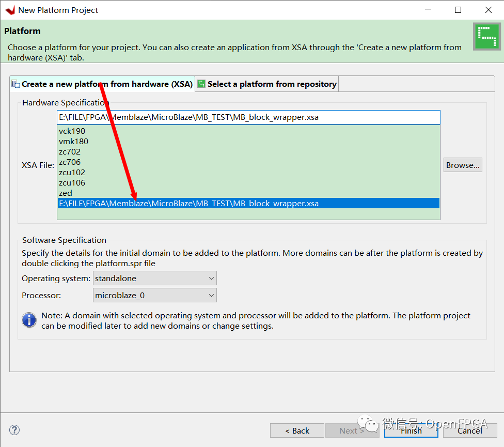Viewport: 504px width, 447px height.
Task: Select zed from the XSA list
Action: click(x=248, y=193)
